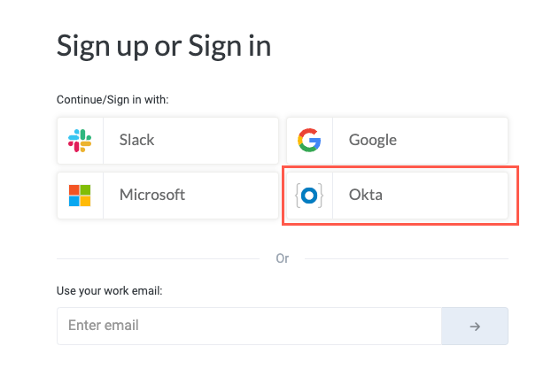Choose Microsoft as the sign-in provider

[167, 195]
